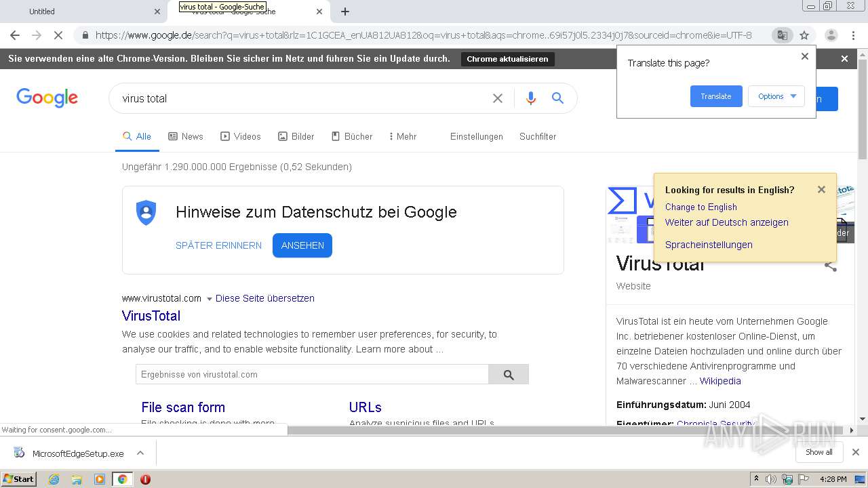Screen dimensions: 868x488
Task: Click Weiter auf Deutsch anzeigen
Action: [x=726, y=222]
